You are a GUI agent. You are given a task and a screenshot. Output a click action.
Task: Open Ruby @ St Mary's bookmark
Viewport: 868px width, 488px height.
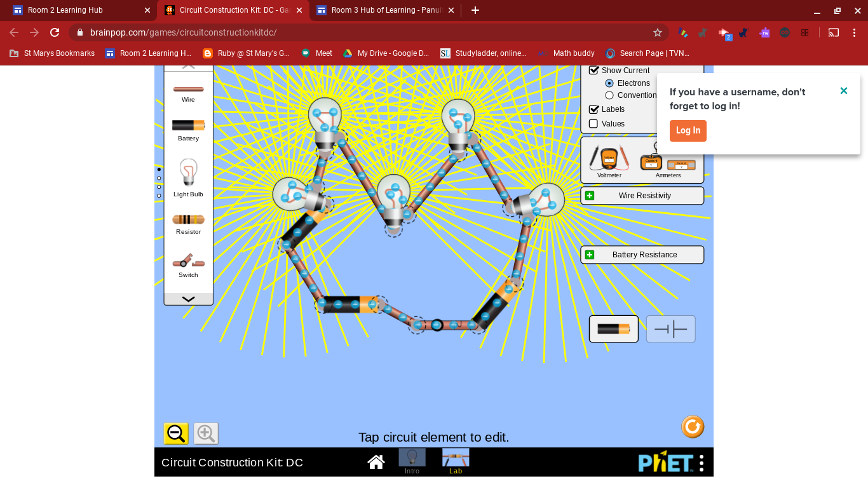[x=246, y=53]
